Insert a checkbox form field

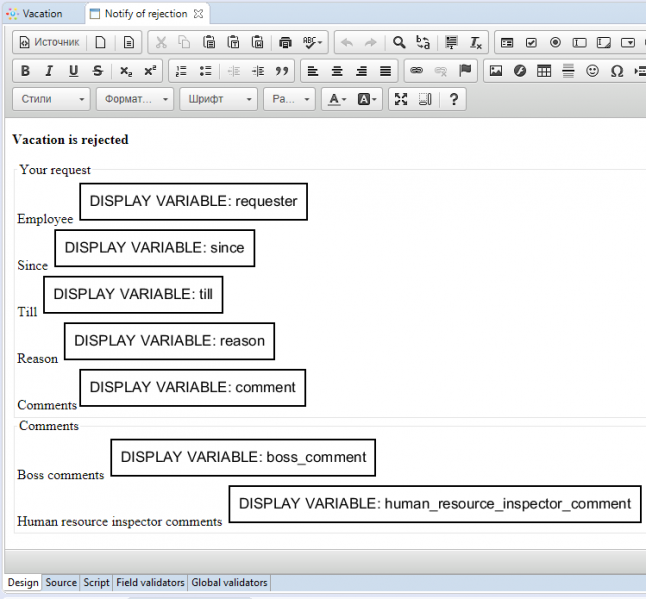point(531,43)
